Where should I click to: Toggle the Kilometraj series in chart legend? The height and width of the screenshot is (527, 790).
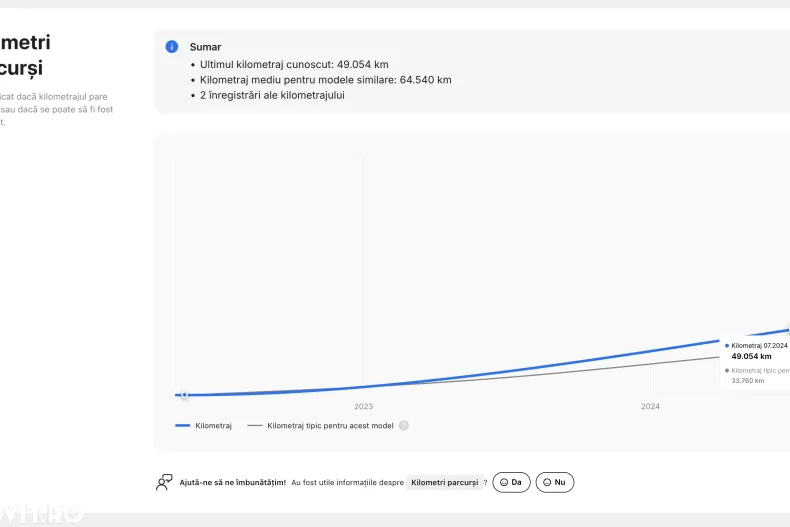coord(213,425)
